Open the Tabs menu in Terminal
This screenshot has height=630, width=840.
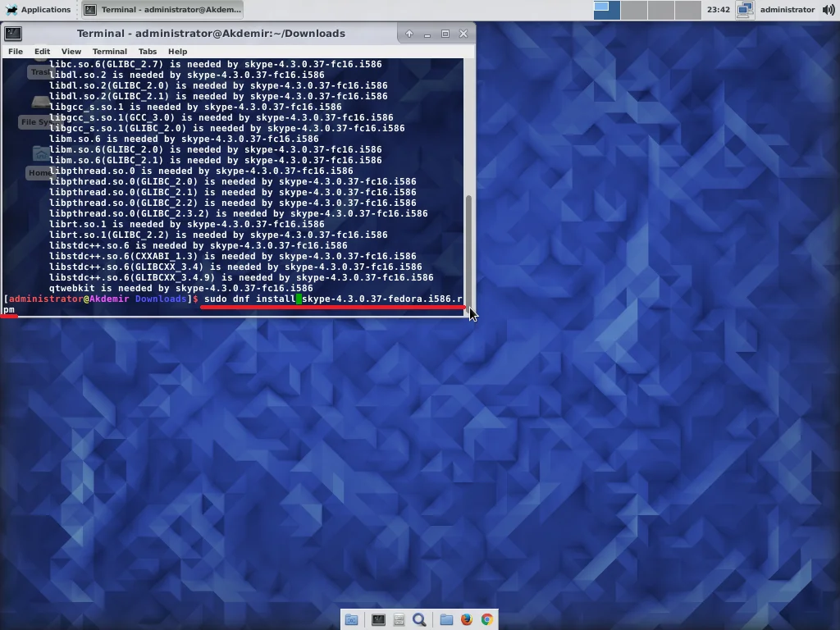coord(148,52)
